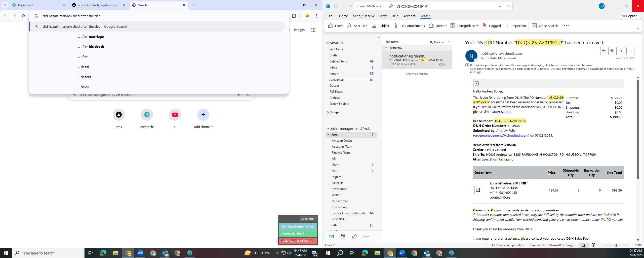Open the Chrome extensions puzzle icon
This screenshot has height=258, width=644.
[294, 16]
